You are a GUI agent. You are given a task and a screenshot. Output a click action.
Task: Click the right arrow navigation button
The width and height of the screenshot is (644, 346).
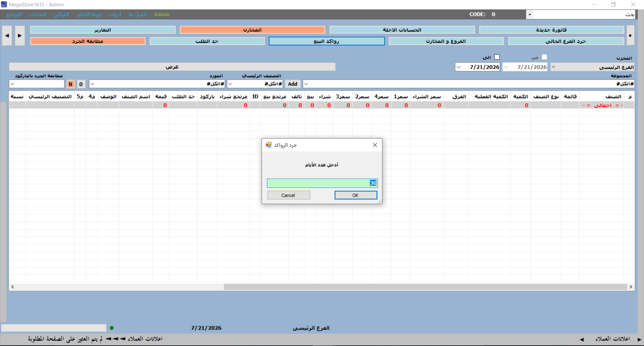[x=20, y=36]
